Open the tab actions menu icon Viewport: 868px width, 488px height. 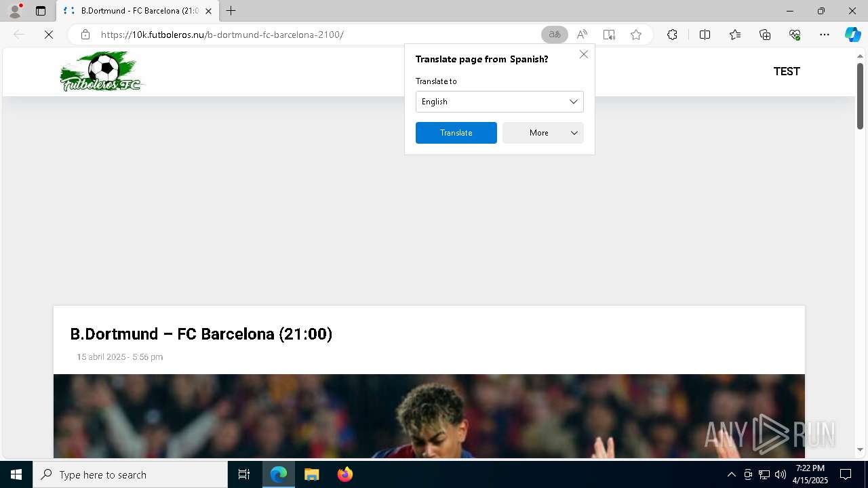tap(41, 11)
